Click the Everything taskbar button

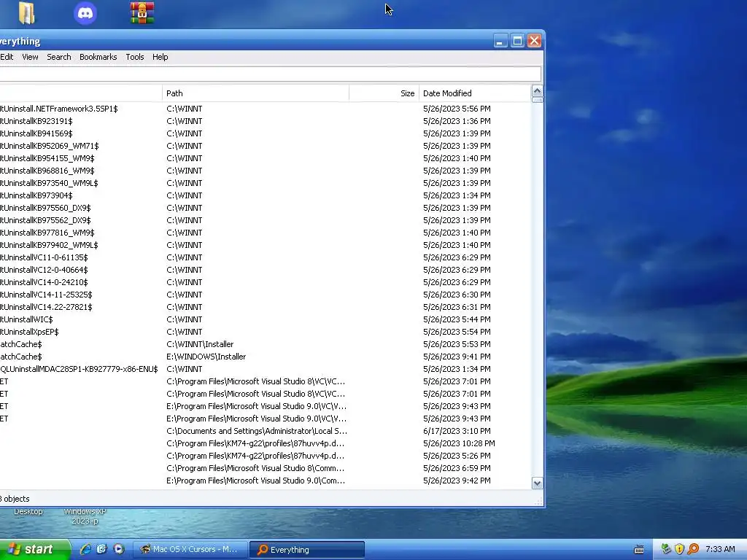pos(307,550)
